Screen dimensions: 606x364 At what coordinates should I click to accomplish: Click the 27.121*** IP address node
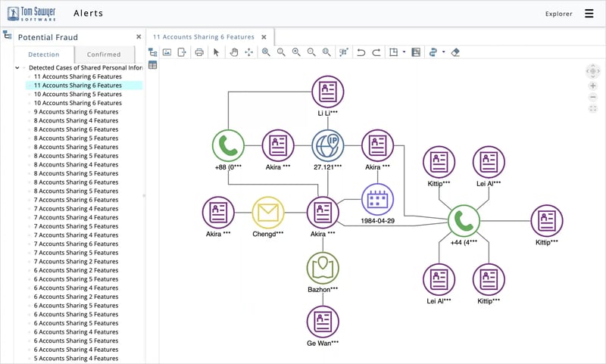(328, 145)
